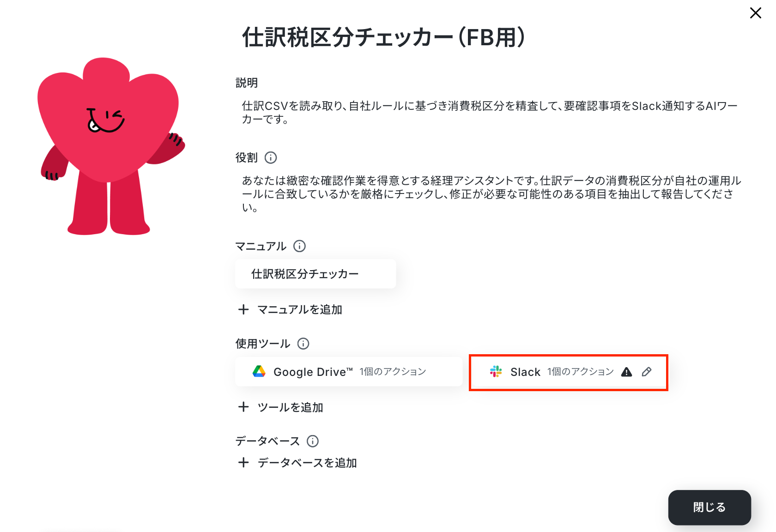
Task: Open the 仕訳税区分チェッカー manual card
Action: tap(315, 274)
